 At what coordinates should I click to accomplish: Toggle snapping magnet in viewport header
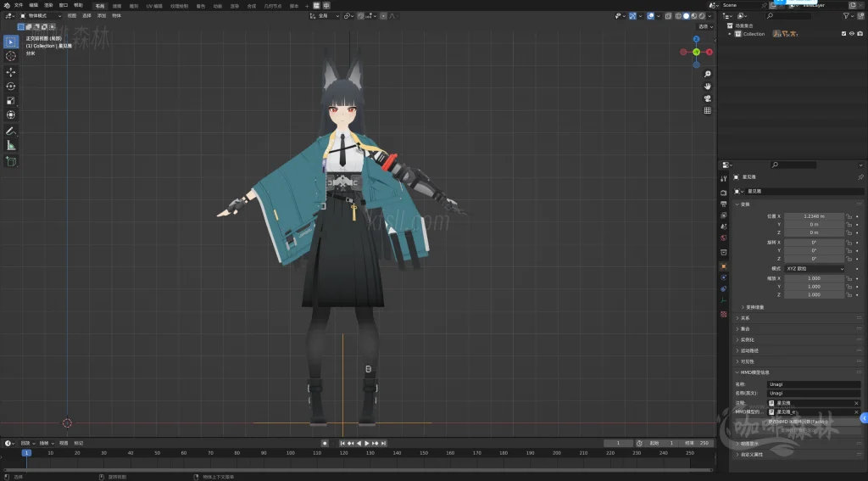(360, 16)
